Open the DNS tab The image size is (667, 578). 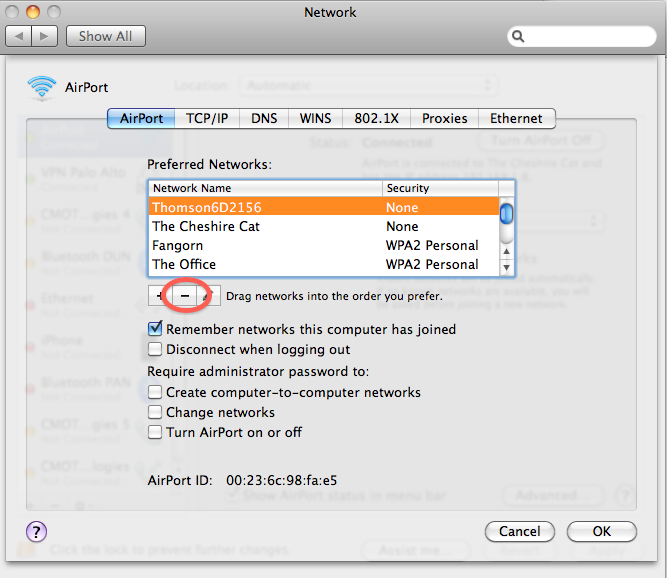[x=264, y=118]
